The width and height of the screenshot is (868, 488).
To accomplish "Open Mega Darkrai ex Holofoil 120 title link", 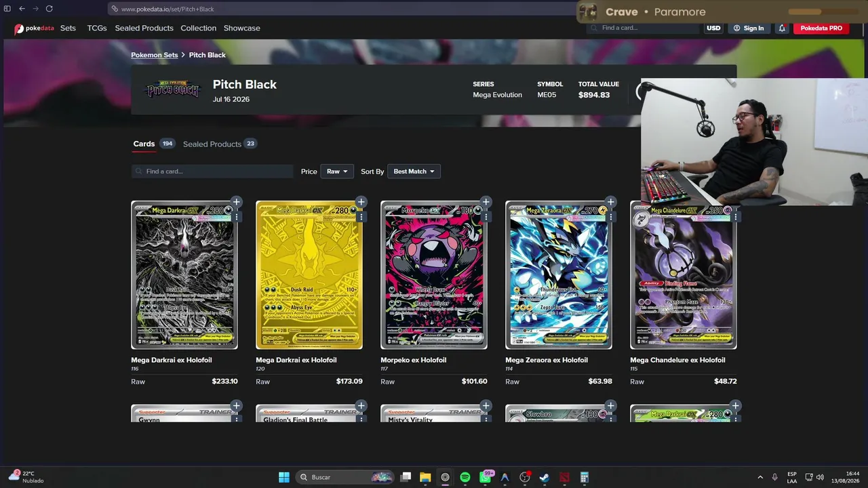I will pos(296,360).
